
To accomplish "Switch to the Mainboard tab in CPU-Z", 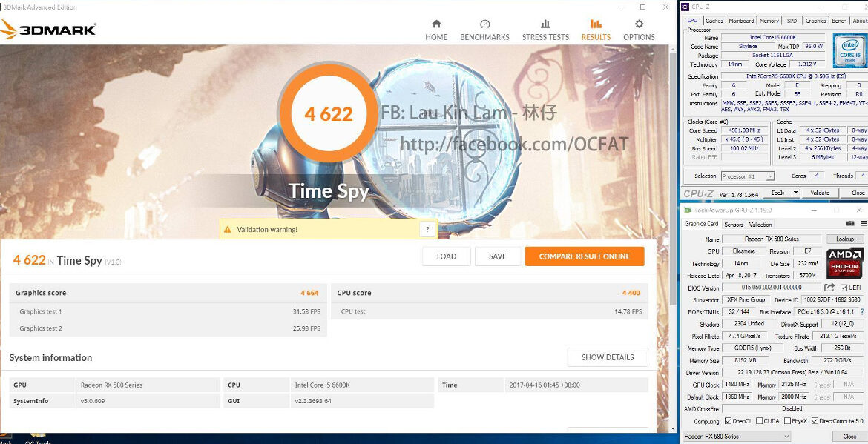I will click(x=740, y=21).
